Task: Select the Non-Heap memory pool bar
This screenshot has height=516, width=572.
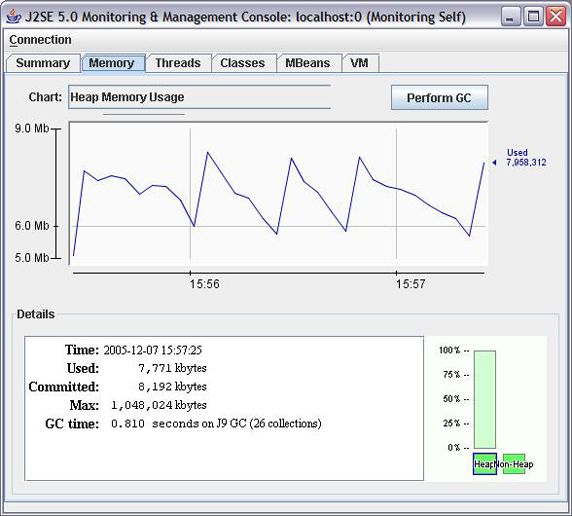Action: click(x=514, y=464)
